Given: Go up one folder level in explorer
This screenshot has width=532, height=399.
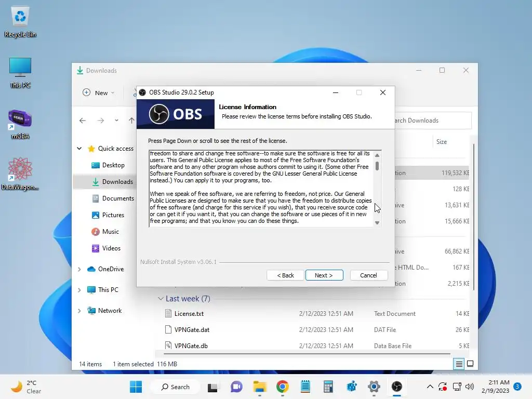Looking at the screenshot, I should click(131, 121).
